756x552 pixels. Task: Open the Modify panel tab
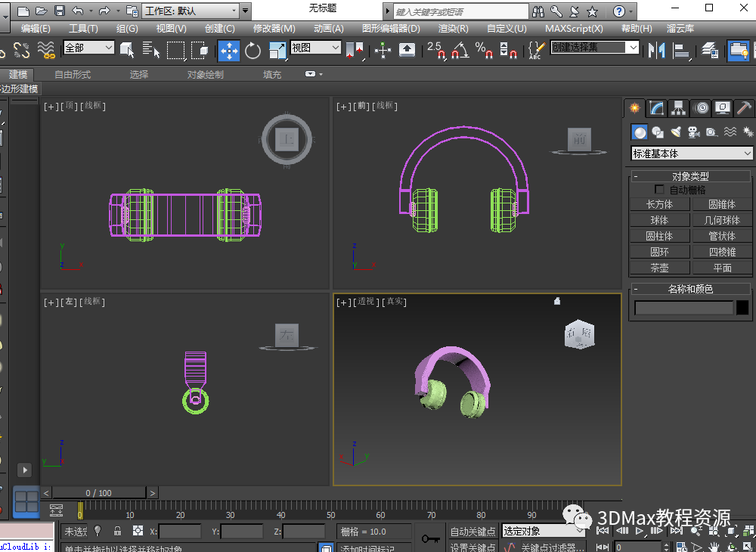tap(657, 108)
